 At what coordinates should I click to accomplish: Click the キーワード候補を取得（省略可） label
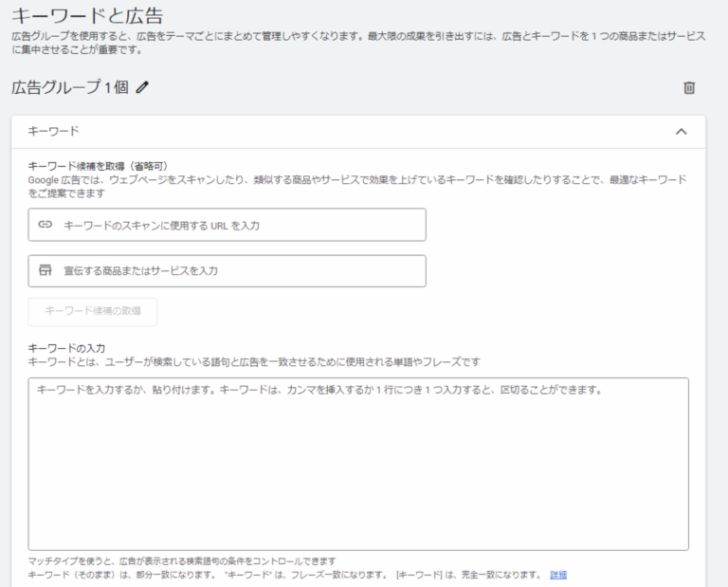98,166
